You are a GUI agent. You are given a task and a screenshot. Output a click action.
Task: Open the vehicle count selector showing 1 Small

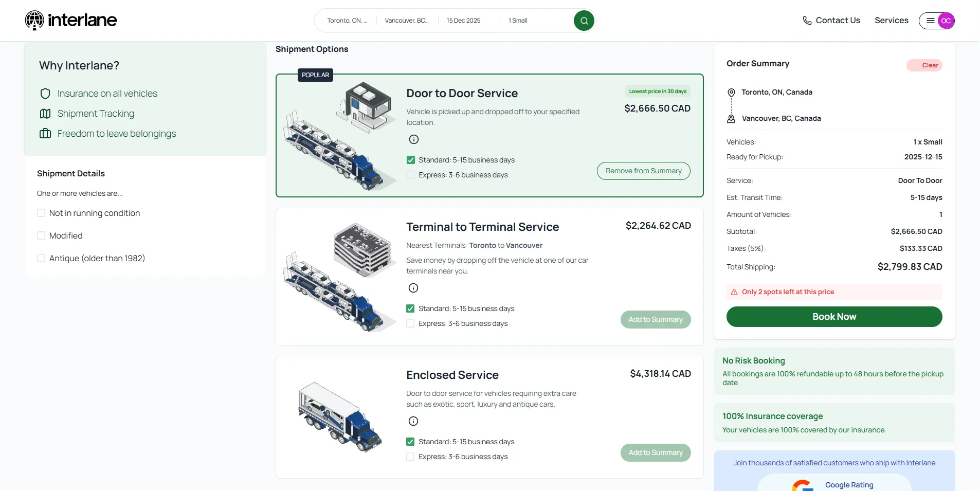tap(518, 21)
